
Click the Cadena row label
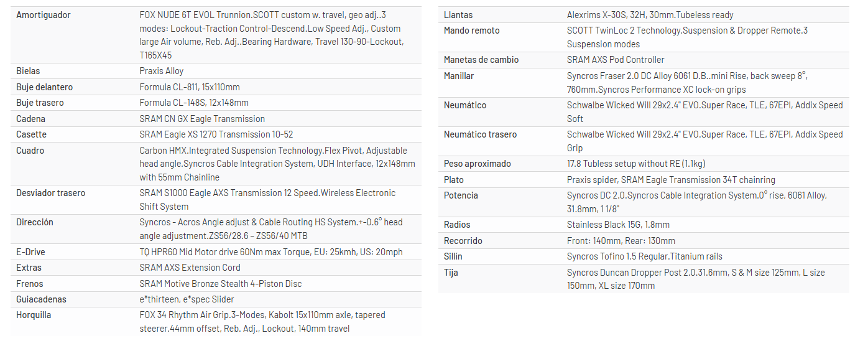click(x=30, y=119)
